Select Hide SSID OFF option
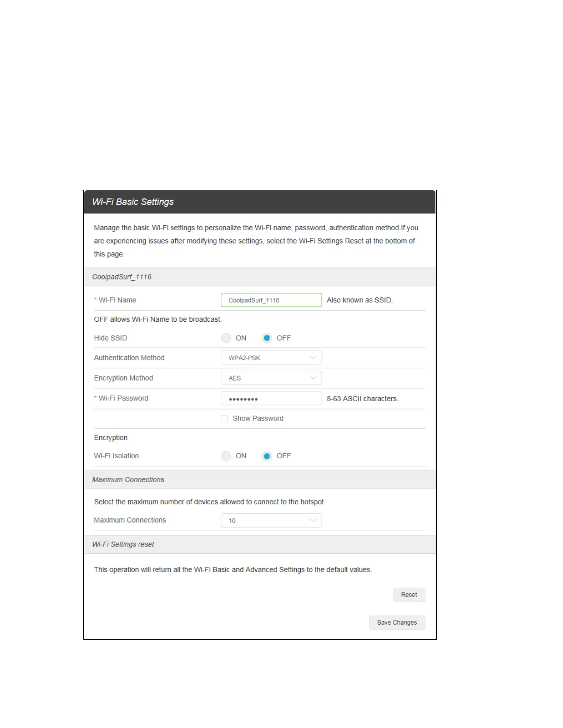The image size is (563, 728). (x=267, y=338)
